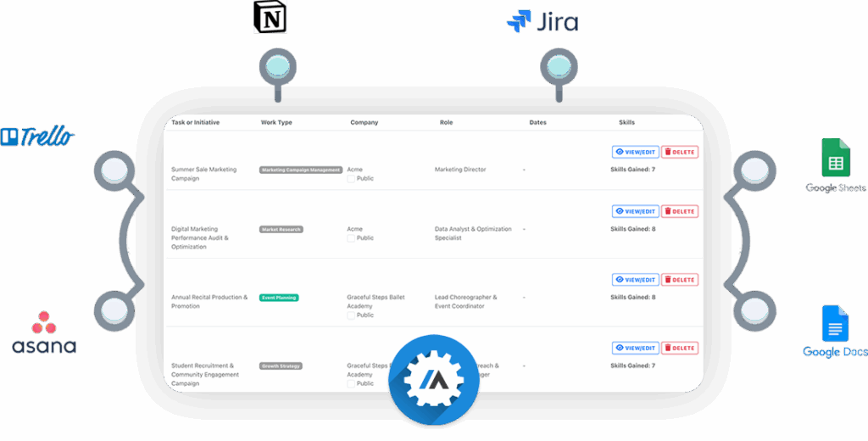
Task: Check Public box for Annual Recital Production
Action: 351,315
